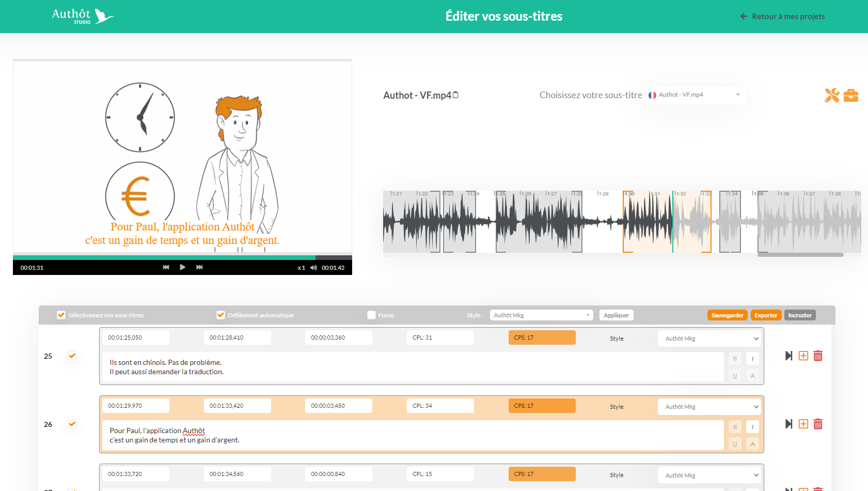868x491 pixels.
Task: Delete subtitle 25 with trash icon
Action: pyautogui.click(x=818, y=356)
